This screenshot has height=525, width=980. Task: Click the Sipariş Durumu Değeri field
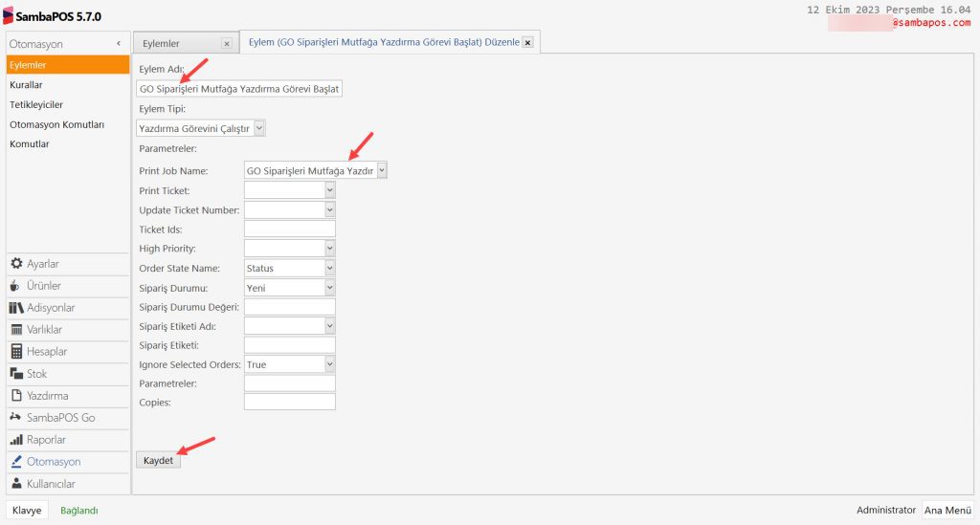(290, 307)
